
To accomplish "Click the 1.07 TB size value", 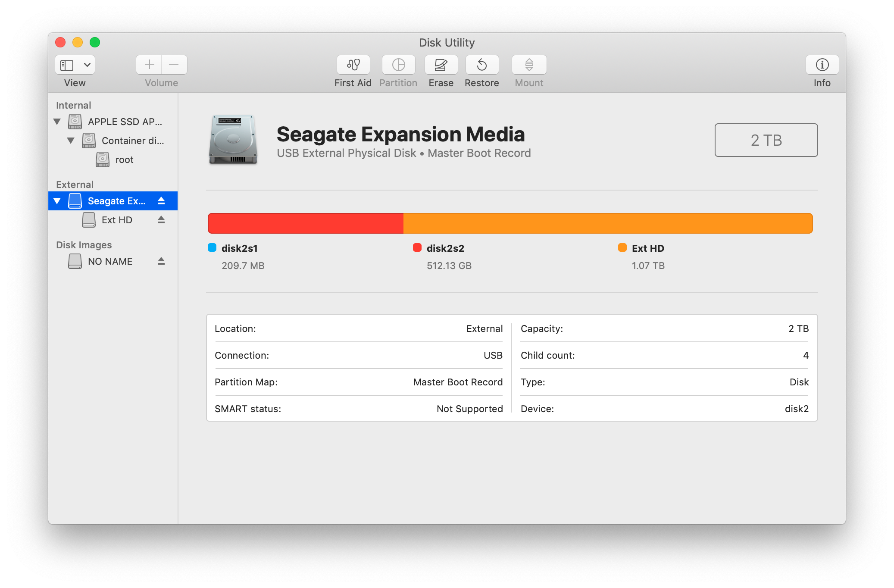I will 648,266.
